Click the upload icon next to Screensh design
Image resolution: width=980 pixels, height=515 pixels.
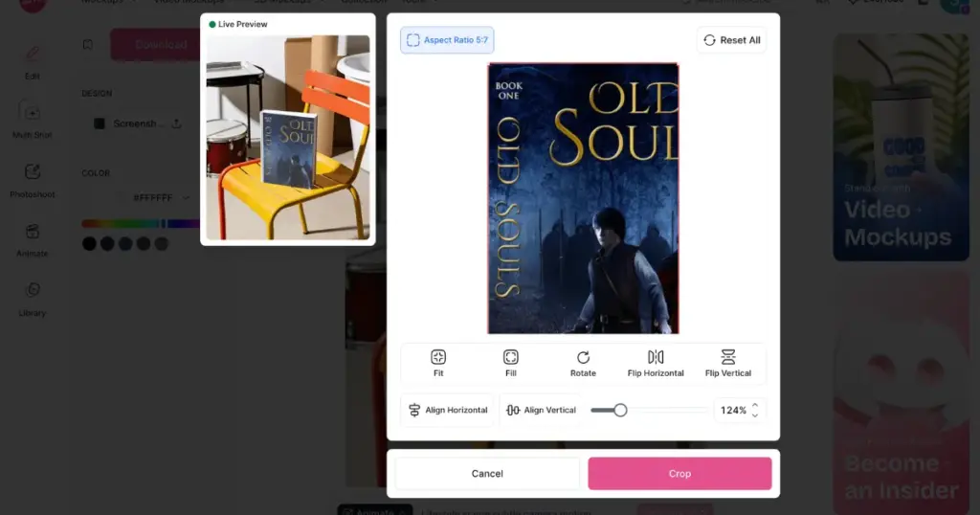176,123
